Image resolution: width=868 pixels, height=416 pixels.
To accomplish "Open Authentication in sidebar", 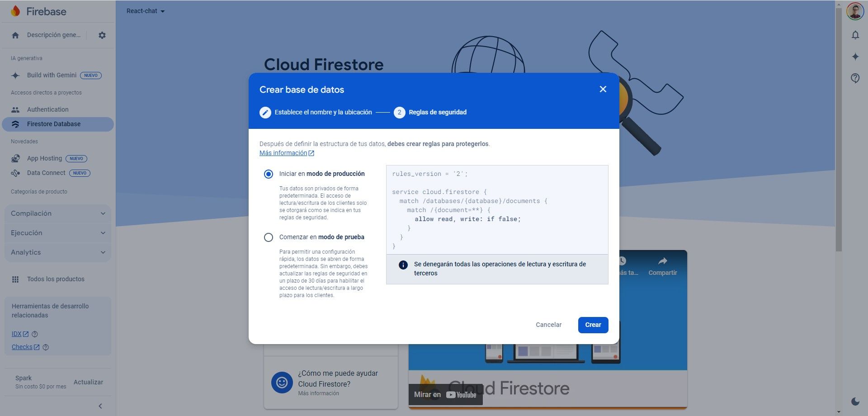I will [x=58, y=110].
